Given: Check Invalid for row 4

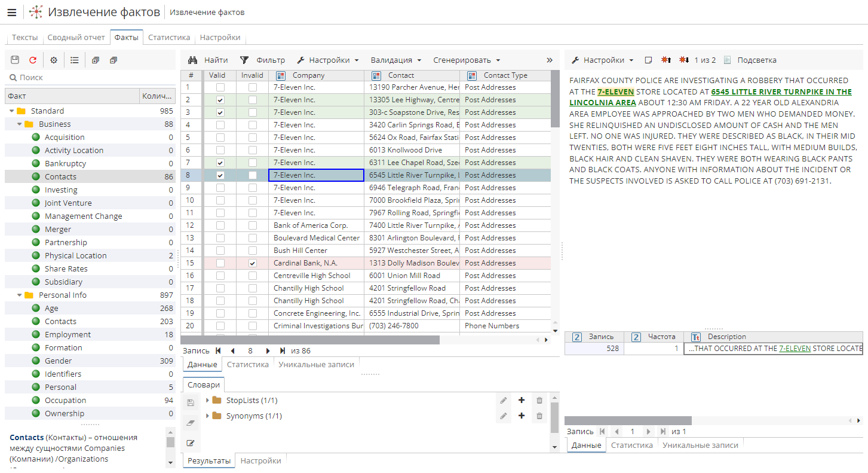Looking at the screenshot, I should pyautogui.click(x=253, y=125).
